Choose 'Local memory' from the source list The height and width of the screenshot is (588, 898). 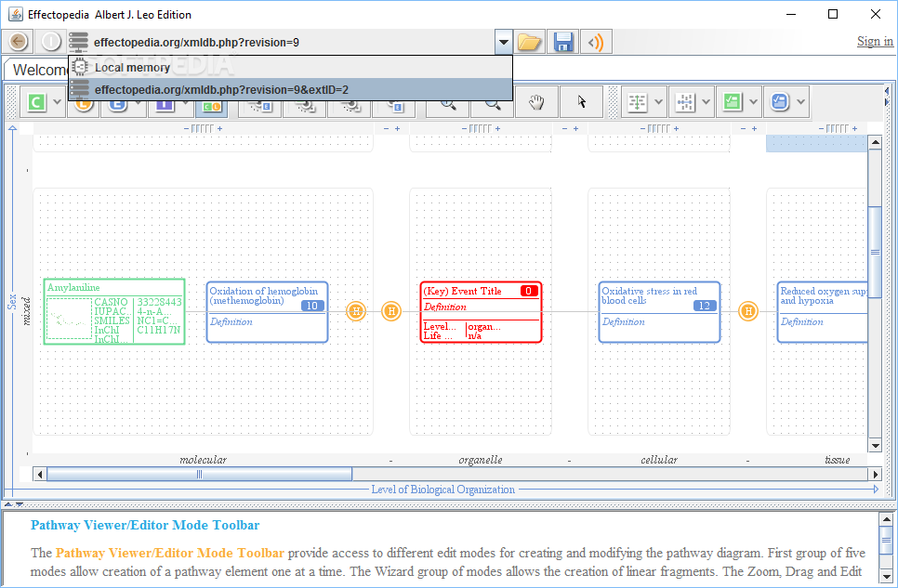click(290, 67)
